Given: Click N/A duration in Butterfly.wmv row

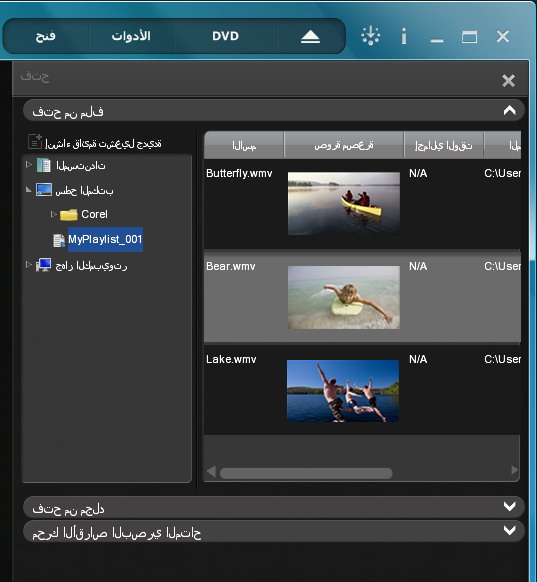Looking at the screenshot, I should click(x=418, y=173).
